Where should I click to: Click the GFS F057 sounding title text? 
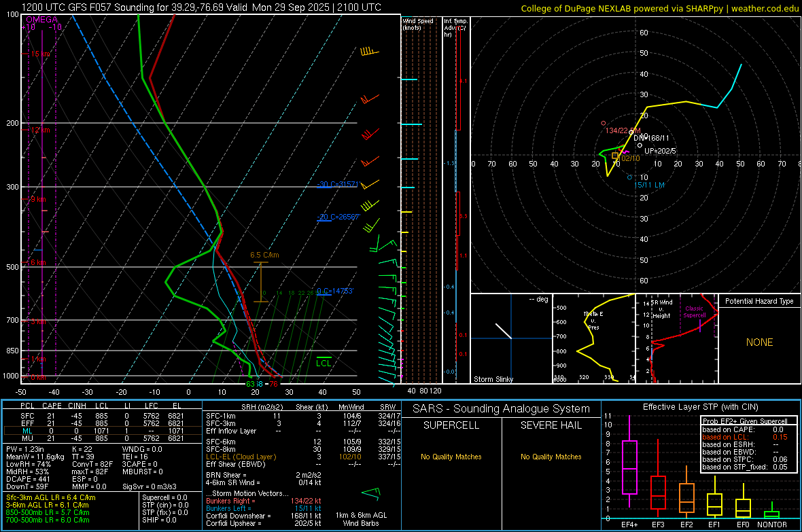point(201,7)
